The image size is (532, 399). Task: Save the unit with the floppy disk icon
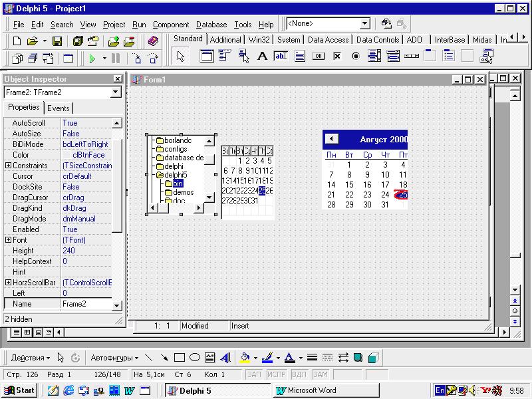[57, 41]
